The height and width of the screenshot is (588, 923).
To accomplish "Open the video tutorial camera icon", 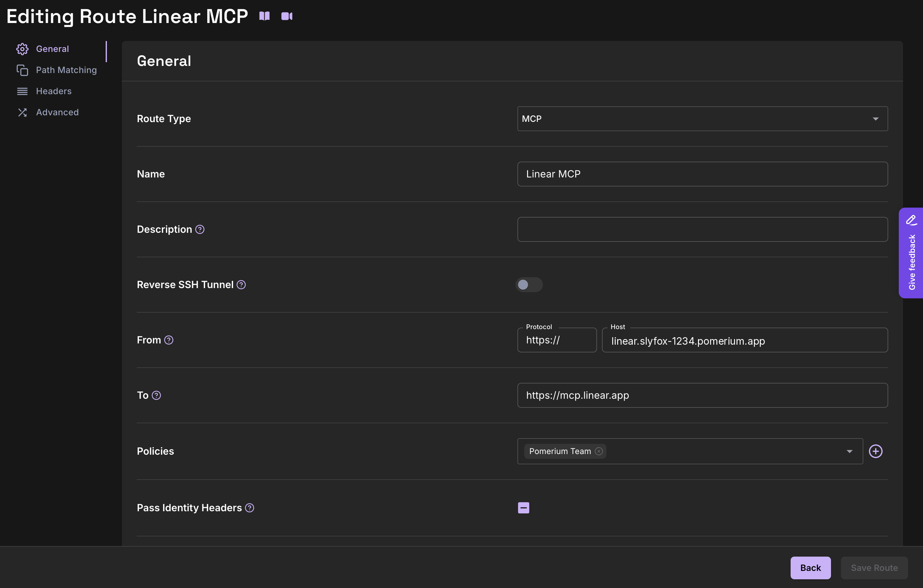I will (x=287, y=16).
